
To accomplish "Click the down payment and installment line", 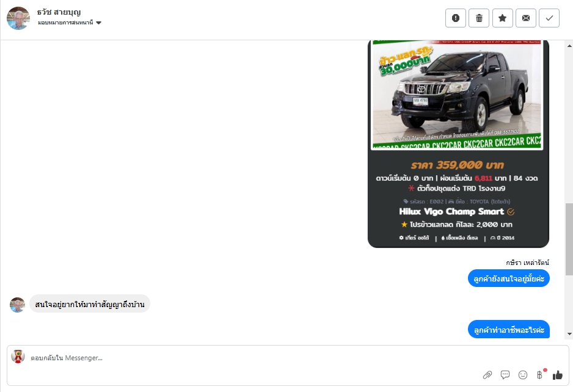I will pyautogui.click(x=457, y=178).
